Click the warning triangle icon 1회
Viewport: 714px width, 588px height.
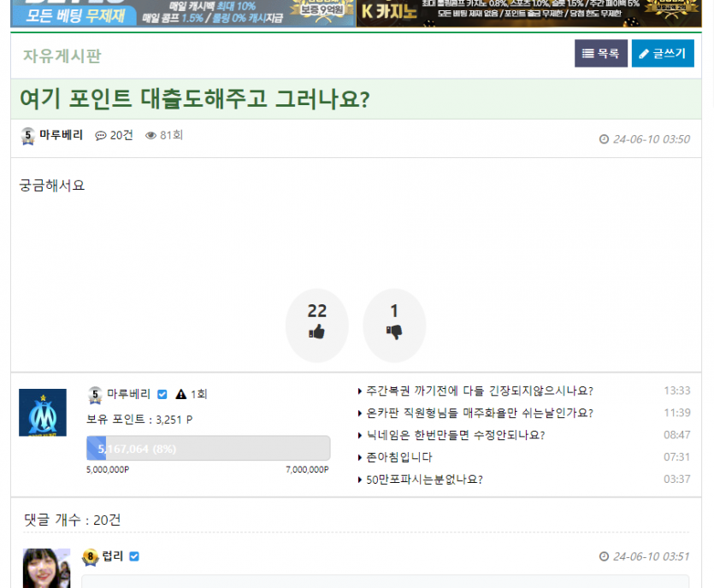[180, 394]
